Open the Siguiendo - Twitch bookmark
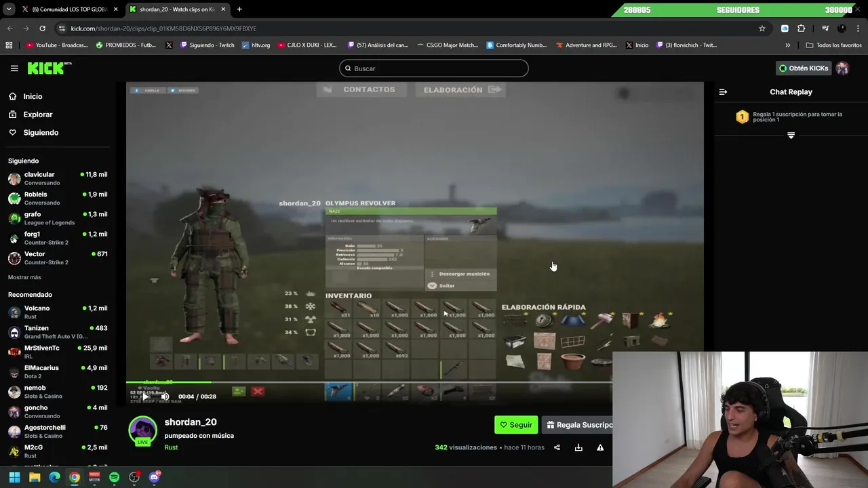 click(207, 45)
